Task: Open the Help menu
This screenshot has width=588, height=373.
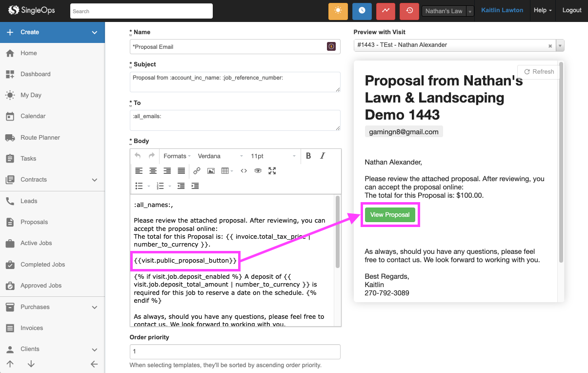Action: coord(543,10)
